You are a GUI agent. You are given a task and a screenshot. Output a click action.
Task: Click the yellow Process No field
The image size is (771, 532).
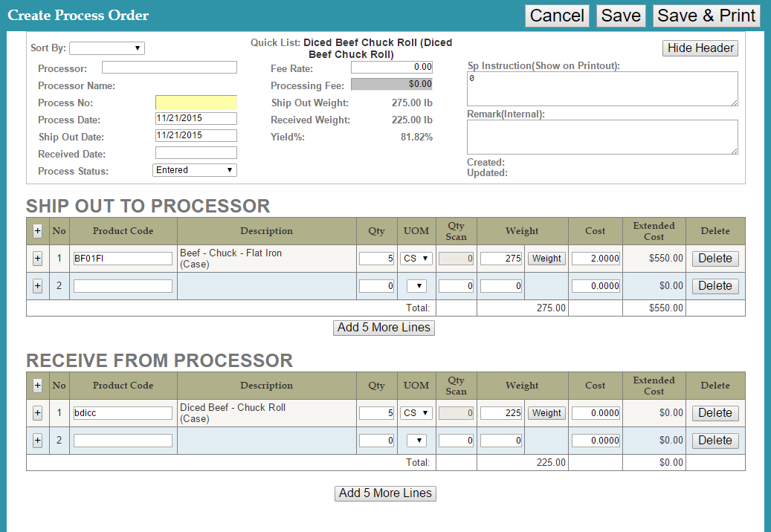pyautogui.click(x=196, y=103)
